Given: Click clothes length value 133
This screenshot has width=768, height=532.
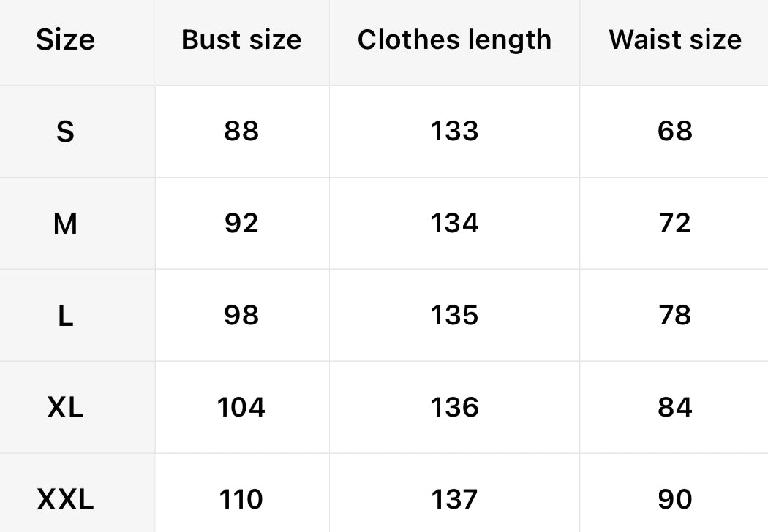Looking at the screenshot, I should (x=454, y=132).
